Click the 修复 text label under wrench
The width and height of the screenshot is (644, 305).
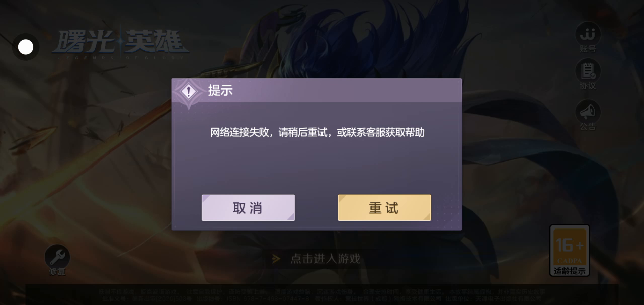[x=57, y=272]
